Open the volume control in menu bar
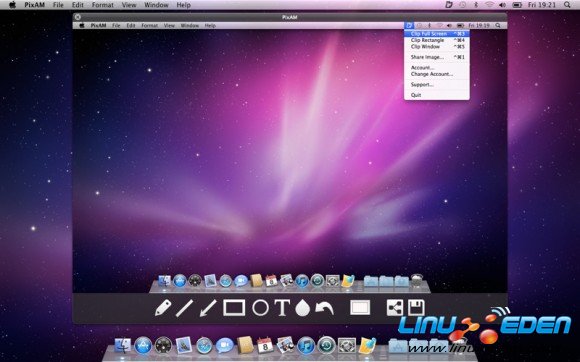The image size is (580, 362). pos(502,5)
